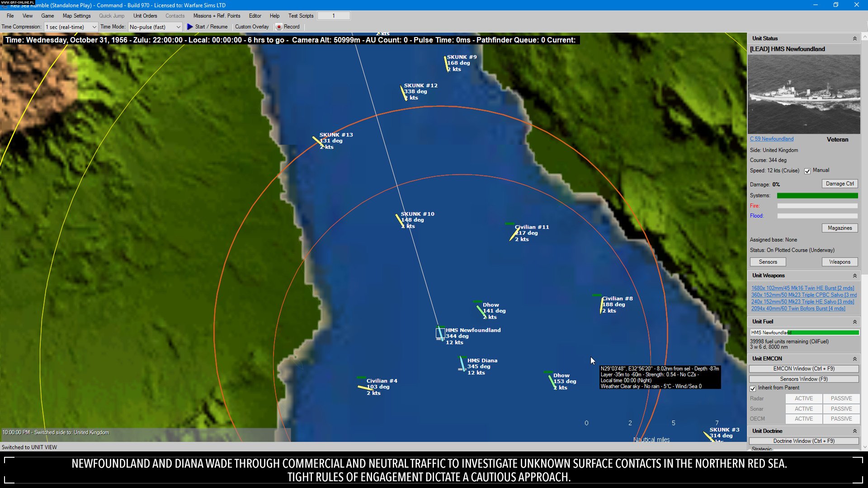Uncheck the Manual speed checkbox
The width and height of the screenshot is (868, 488).
[x=807, y=171]
